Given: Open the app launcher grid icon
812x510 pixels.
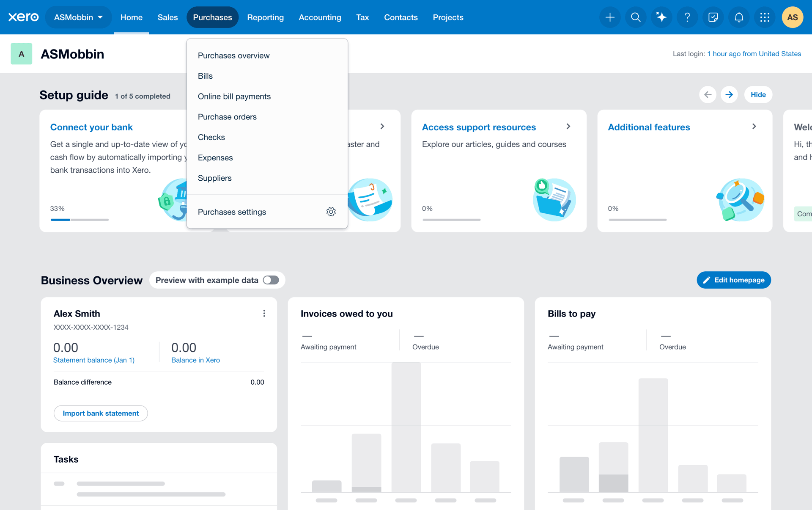Looking at the screenshot, I should (765, 17).
